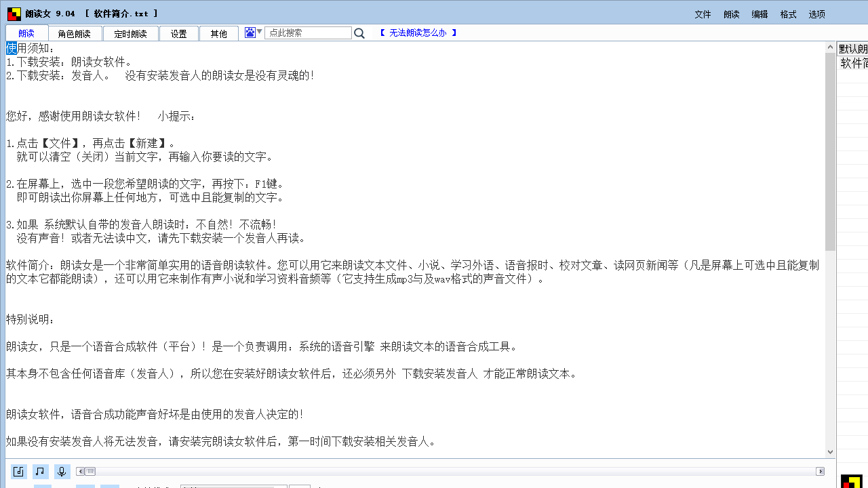
Task: Select the microphone icon at the bottom
Action: point(62,471)
